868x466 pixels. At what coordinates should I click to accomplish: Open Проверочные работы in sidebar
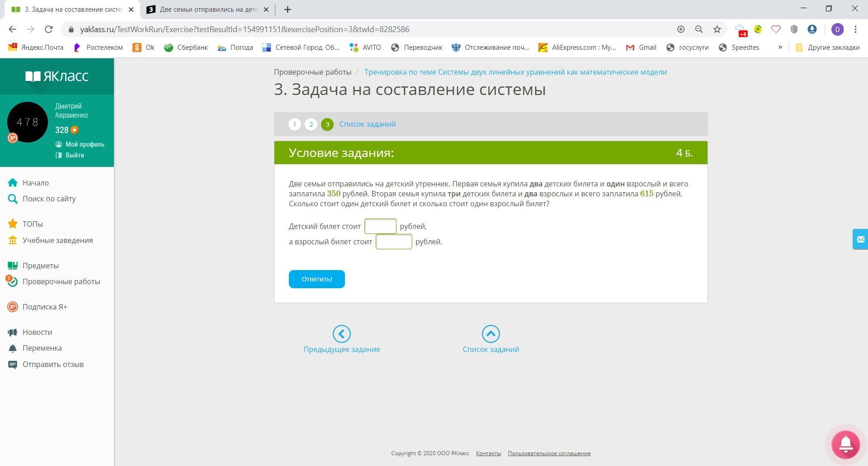pyautogui.click(x=54, y=281)
